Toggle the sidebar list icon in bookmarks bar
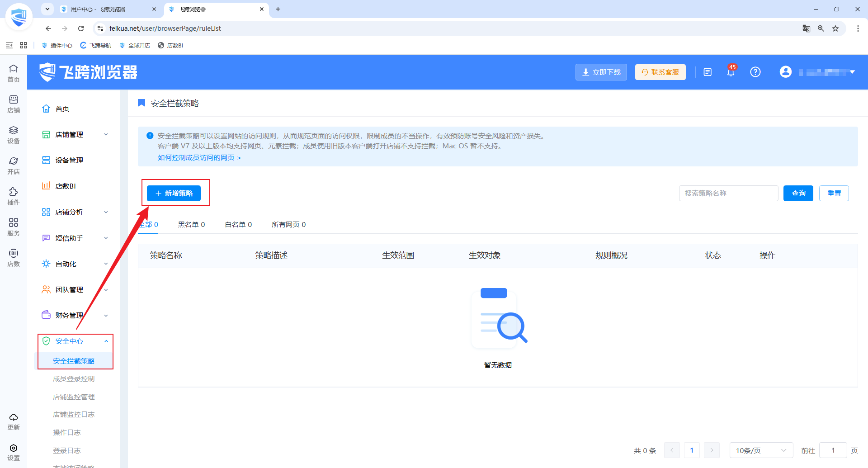 [x=9, y=45]
